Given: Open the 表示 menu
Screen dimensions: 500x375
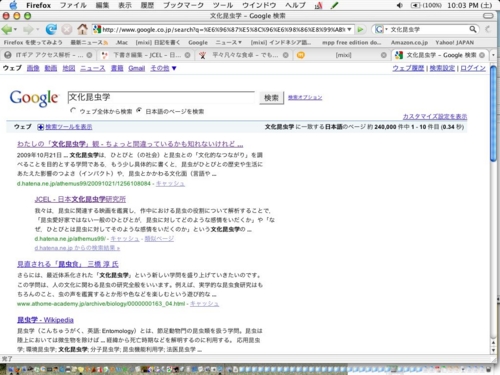Looking at the screenshot, I should [125, 5].
